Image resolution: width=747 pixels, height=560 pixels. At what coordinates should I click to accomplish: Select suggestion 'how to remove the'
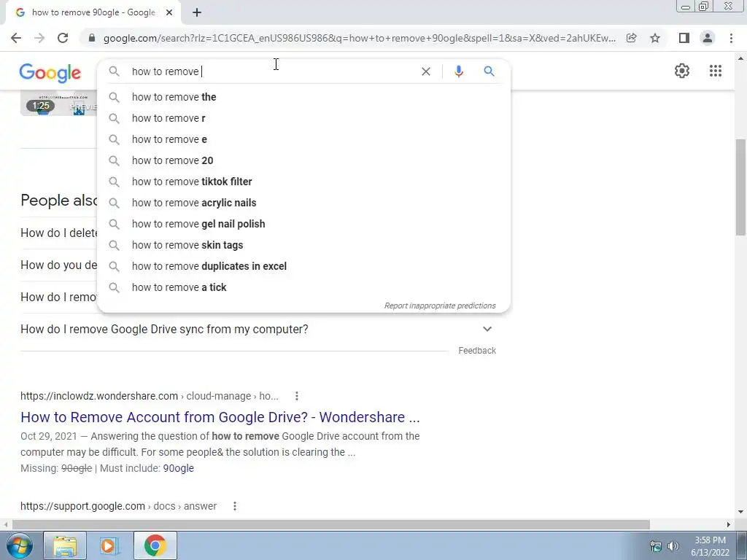pos(304,97)
